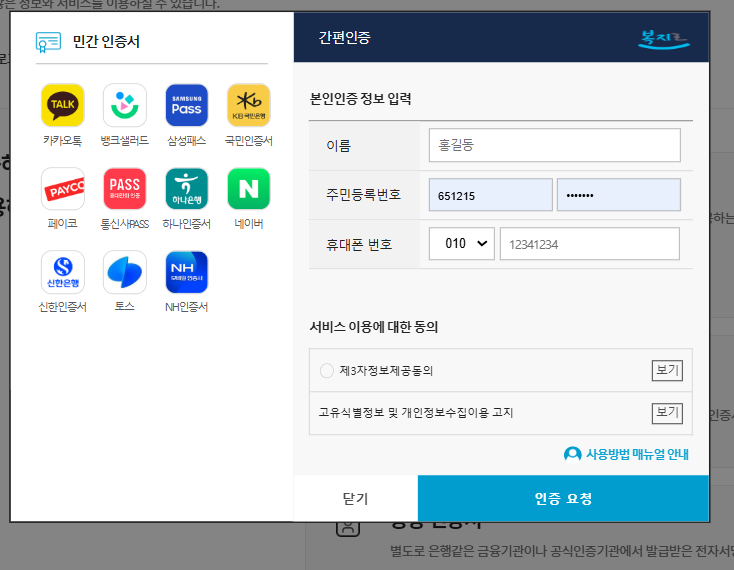The image size is (734, 570).
Task: Click the 삼성패스 label text
Action: point(187,140)
